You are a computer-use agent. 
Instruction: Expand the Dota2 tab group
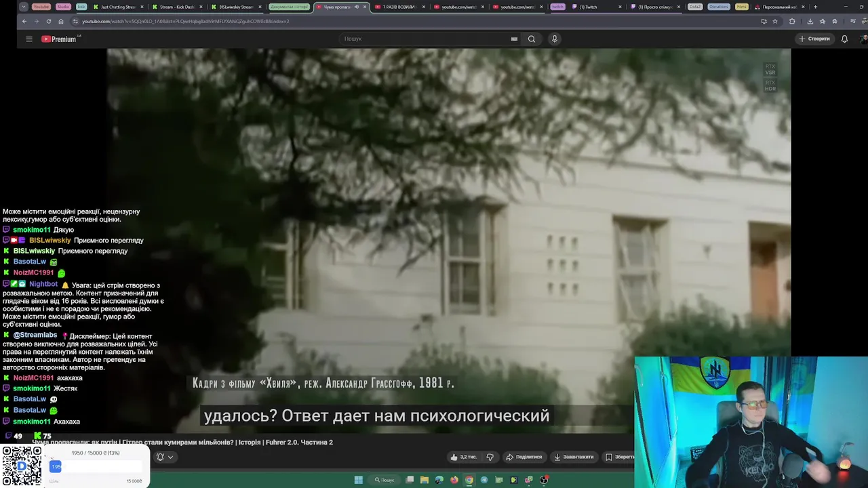[x=695, y=7]
